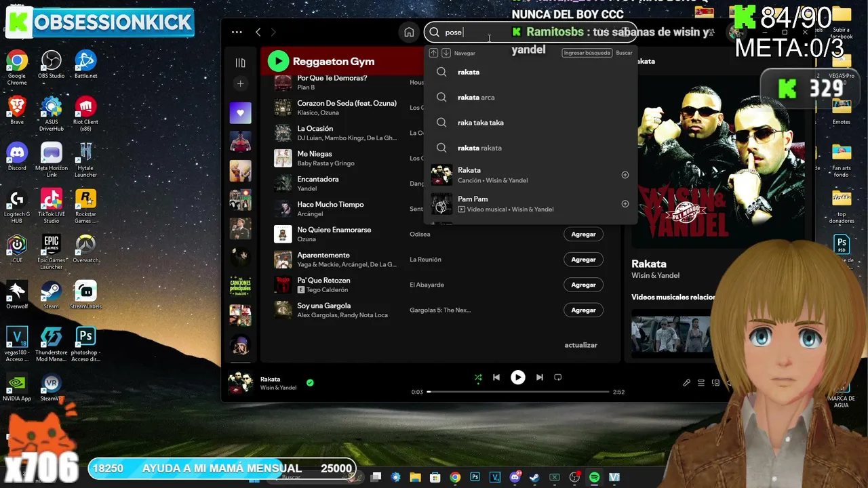The height and width of the screenshot is (488, 868).
Task: Select the track "Hace Mucho Tiempo"
Action: point(330,205)
